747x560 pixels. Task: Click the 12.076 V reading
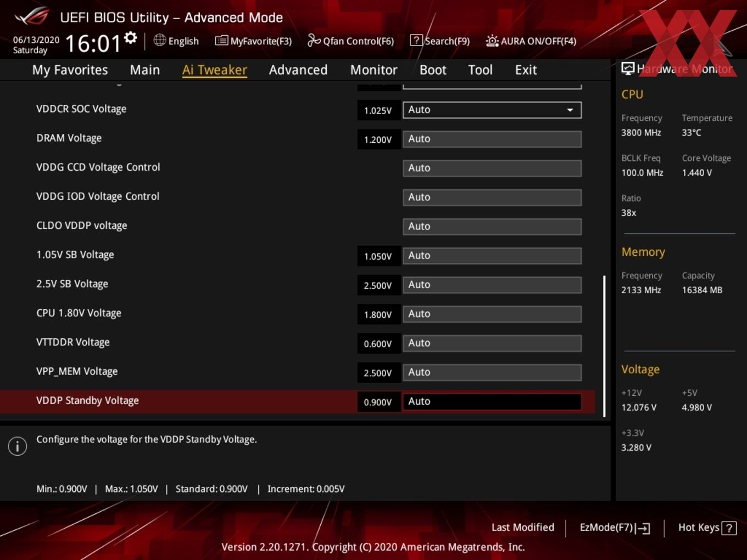638,407
